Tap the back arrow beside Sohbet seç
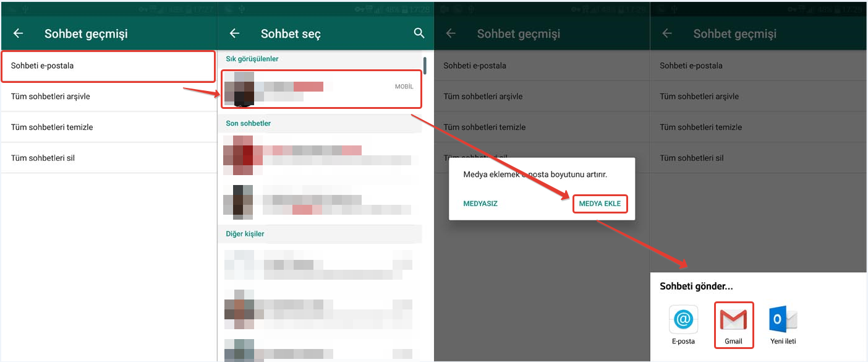 [234, 33]
